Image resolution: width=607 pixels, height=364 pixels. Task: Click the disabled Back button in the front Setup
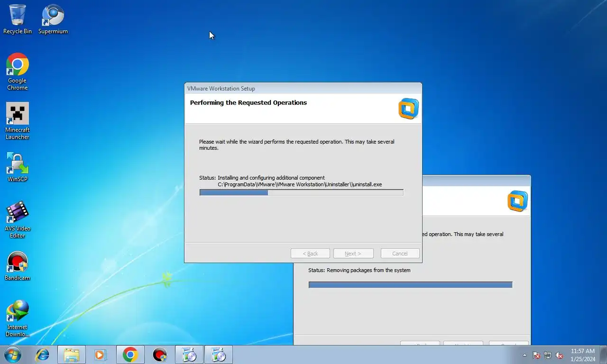[x=311, y=254]
